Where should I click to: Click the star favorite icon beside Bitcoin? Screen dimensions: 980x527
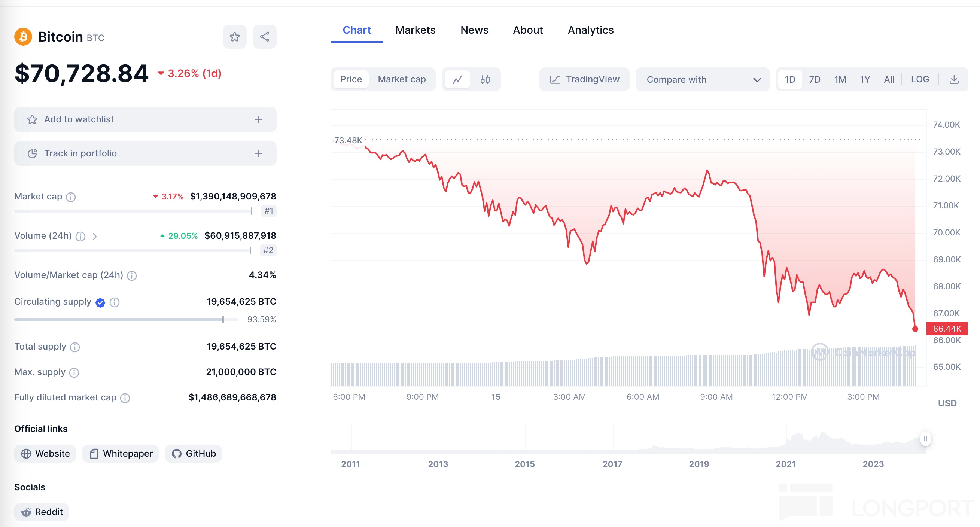pyautogui.click(x=234, y=37)
